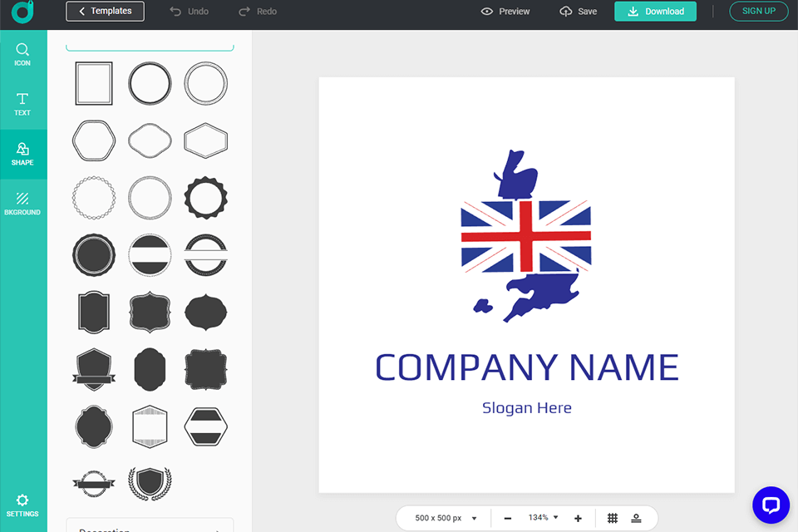
Task: Download the logo
Action: click(x=655, y=11)
